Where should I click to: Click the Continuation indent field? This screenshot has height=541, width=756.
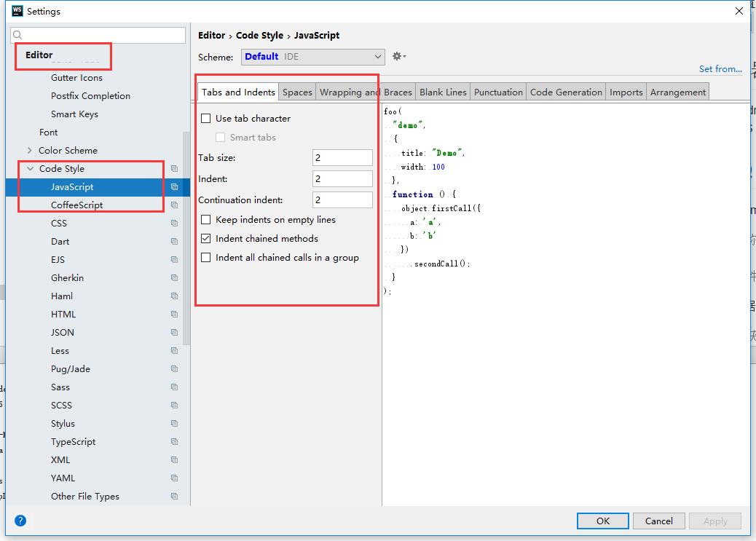point(342,200)
